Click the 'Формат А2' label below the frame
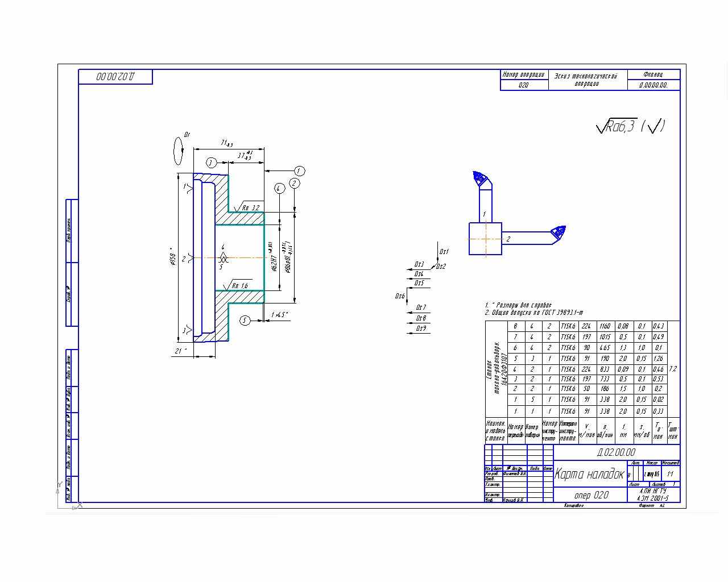 coord(652,505)
